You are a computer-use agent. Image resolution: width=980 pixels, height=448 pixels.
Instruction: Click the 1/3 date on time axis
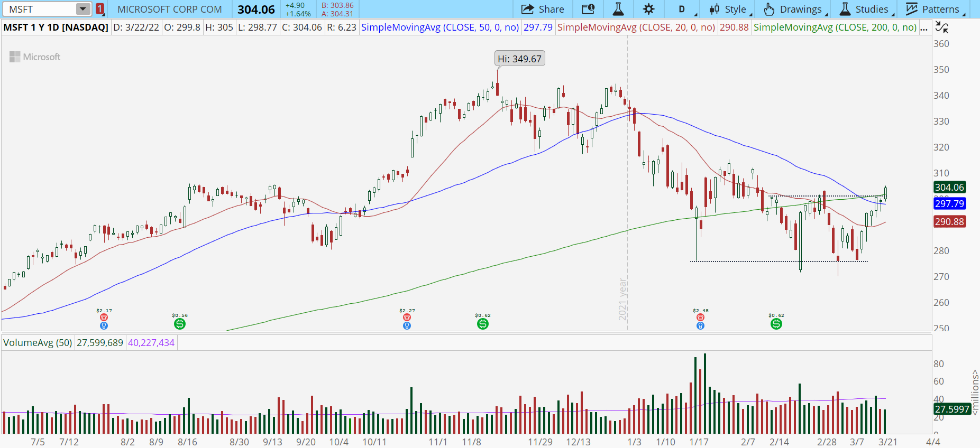tap(634, 442)
